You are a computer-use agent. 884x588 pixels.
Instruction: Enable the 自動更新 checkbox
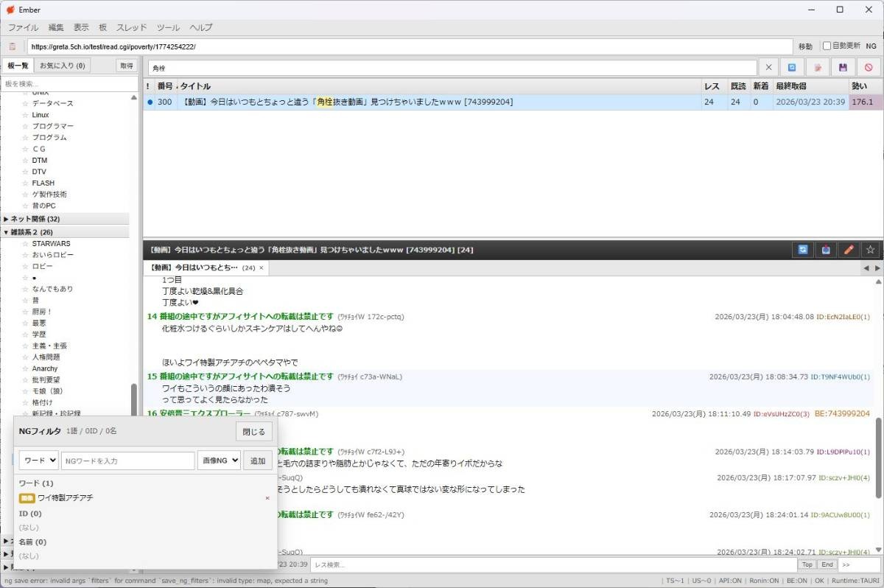(827, 46)
